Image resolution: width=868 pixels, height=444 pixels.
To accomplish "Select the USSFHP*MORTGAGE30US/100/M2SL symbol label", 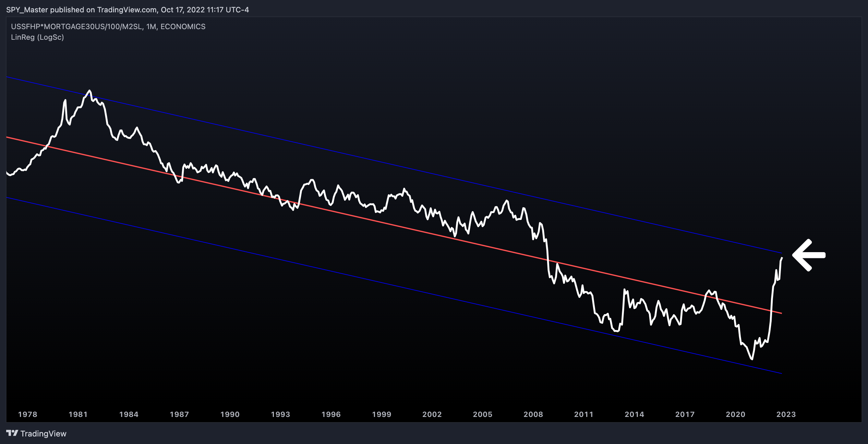I will [77, 27].
